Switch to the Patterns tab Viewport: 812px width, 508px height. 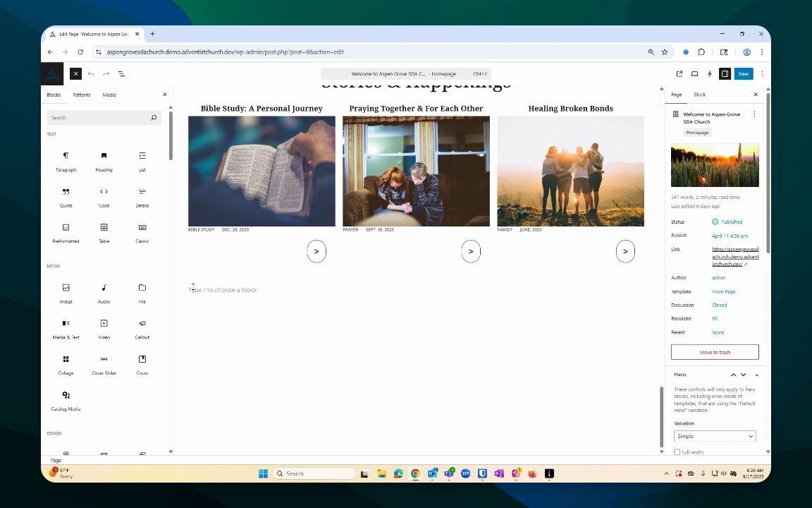pyautogui.click(x=81, y=95)
